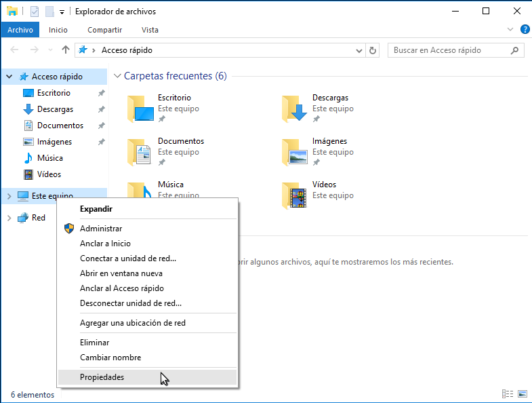The height and width of the screenshot is (403, 532).
Task: Click Anclar al Acceso rápido entry
Action: [147, 288]
